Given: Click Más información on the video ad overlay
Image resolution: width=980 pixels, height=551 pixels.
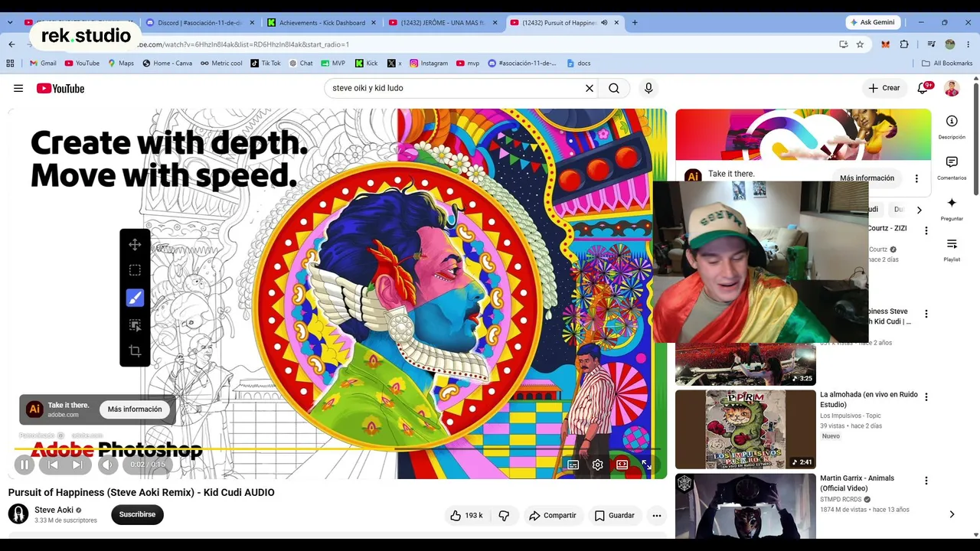Looking at the screenshot, I should [135, 409].
